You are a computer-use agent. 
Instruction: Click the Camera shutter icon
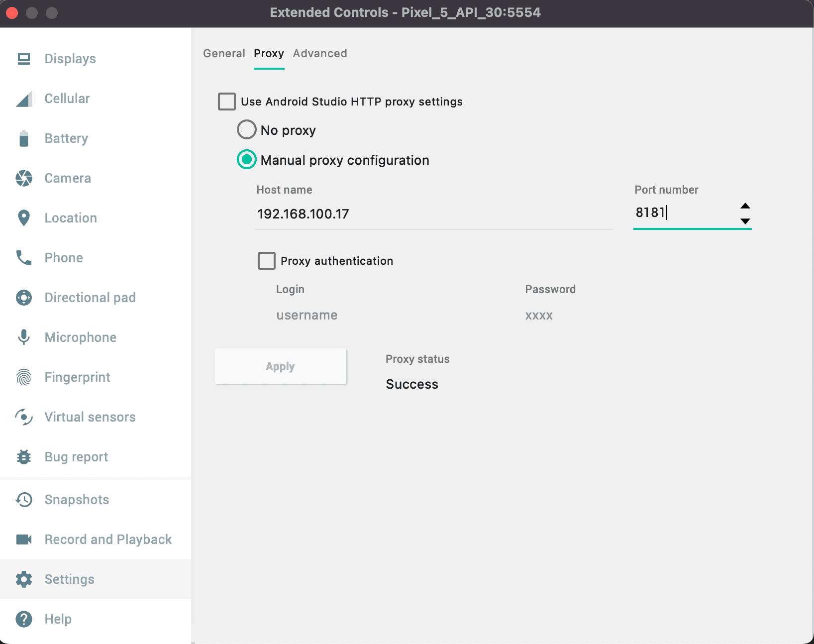click(x=23, y=178)
